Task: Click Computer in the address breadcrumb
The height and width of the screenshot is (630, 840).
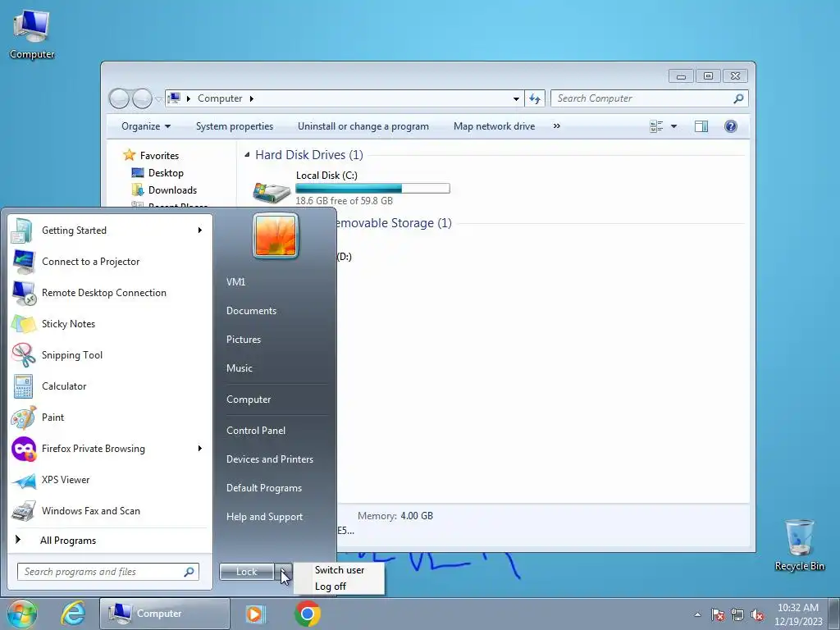Action: pyautogui.click(x=220, y=98)
